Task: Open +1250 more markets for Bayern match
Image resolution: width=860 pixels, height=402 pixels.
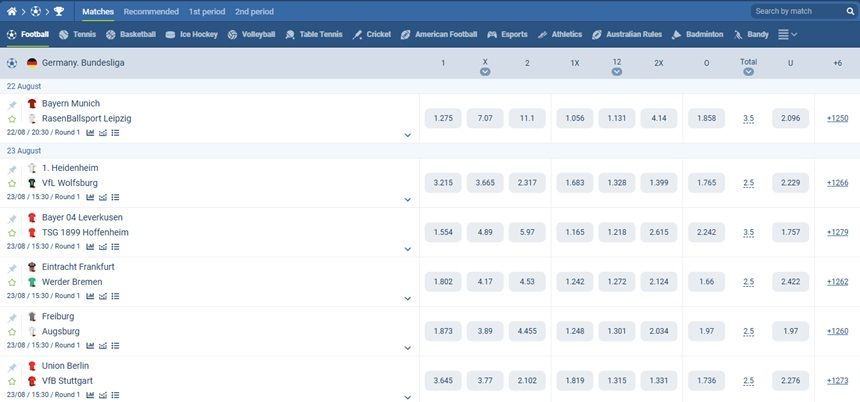Action: (x=838, y=118)
